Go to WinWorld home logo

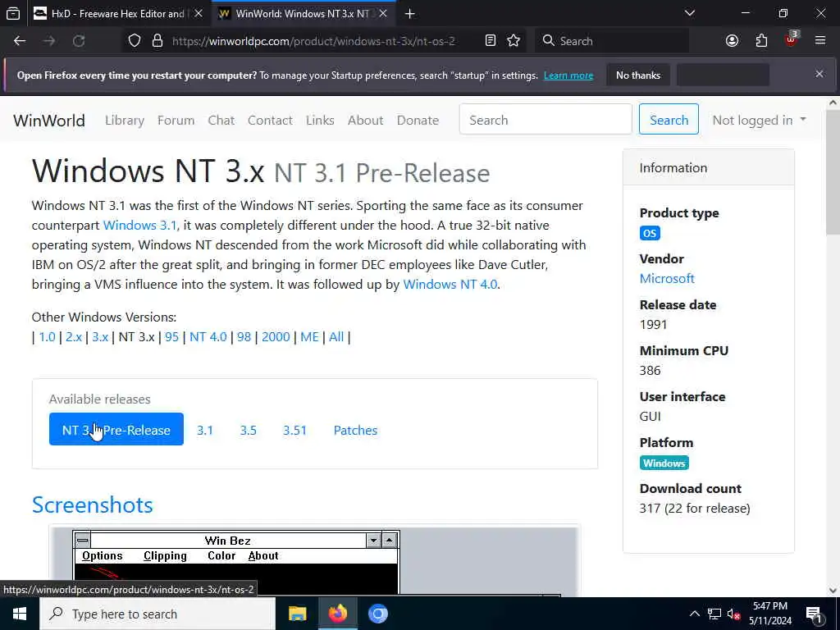pos(48,120)
